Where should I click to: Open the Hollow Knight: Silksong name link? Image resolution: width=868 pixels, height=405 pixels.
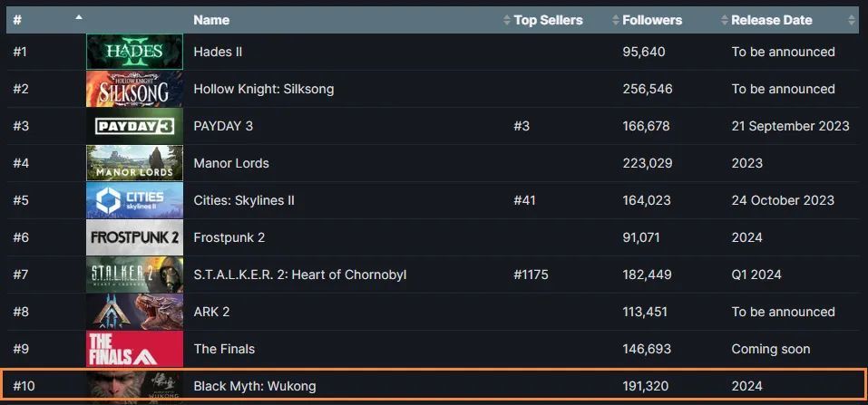[x=264, y=89]
